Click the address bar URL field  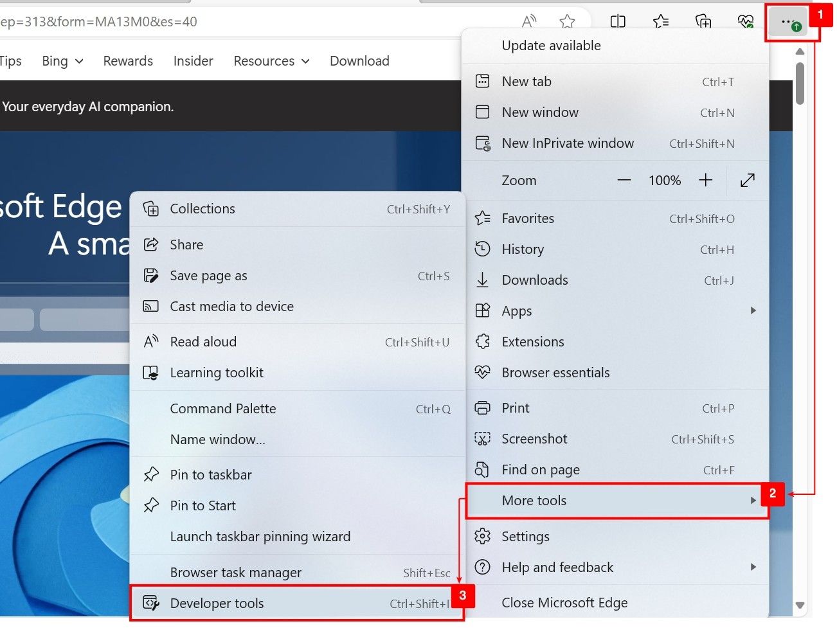[257, 22]
